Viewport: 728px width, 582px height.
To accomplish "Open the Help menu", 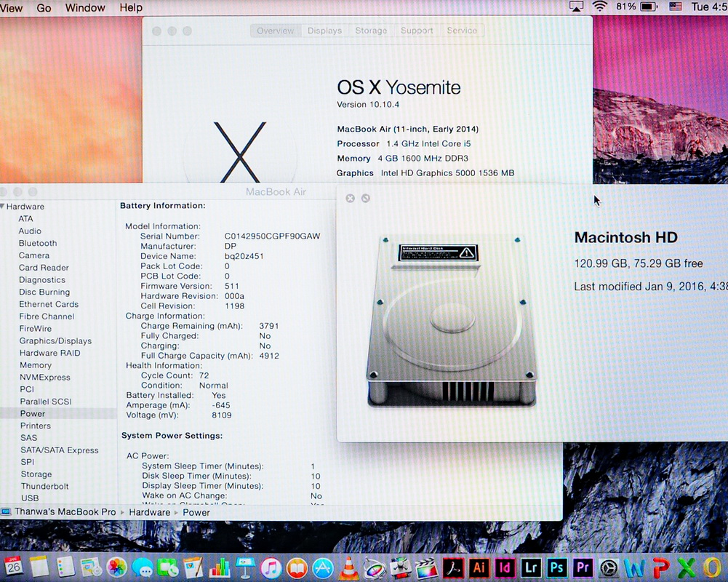I will 131,8.
